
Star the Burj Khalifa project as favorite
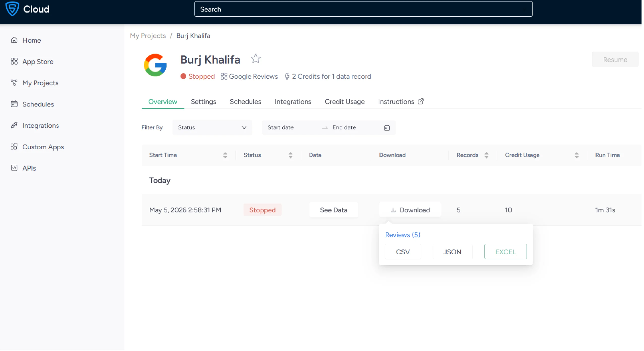[256, 59]
